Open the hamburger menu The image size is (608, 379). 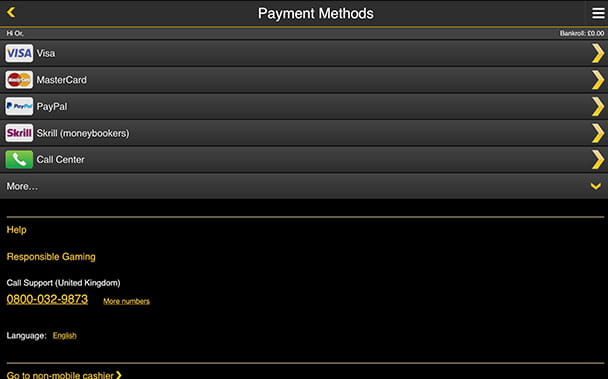(598, 13)
